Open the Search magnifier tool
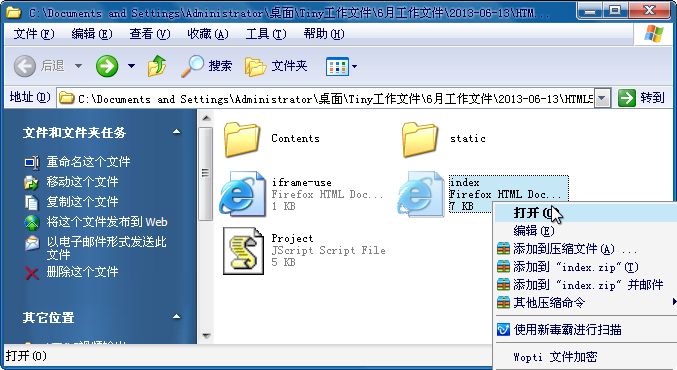The image size is (677, 370). tap(192, 66)
